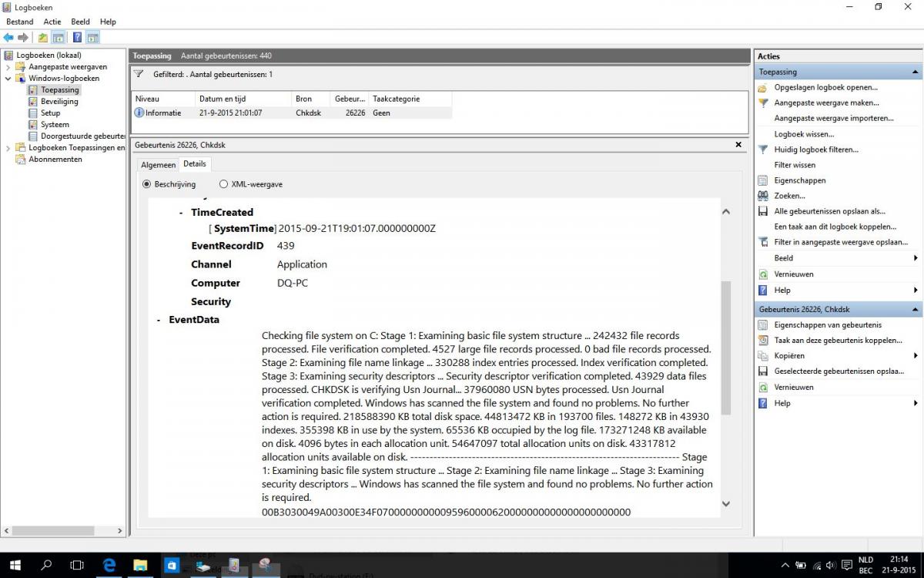Go back with the blue arrow
Screen dimensions: 924x578
[8, 37]
